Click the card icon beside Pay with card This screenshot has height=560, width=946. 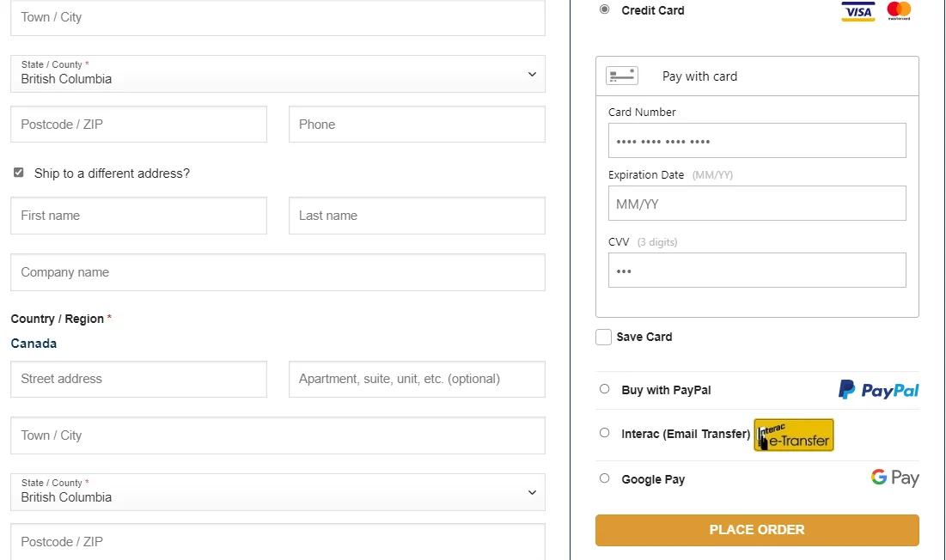[x=622, y=76]
